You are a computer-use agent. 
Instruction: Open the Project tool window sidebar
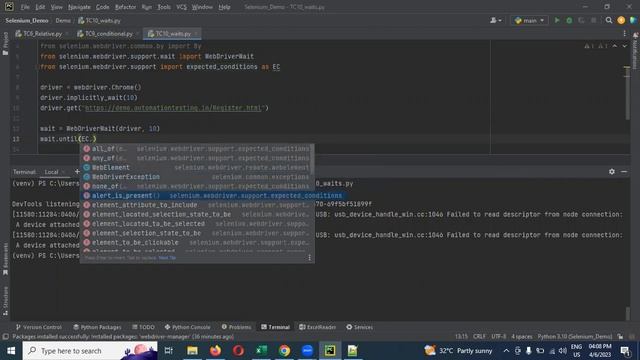tap(5, 44)
